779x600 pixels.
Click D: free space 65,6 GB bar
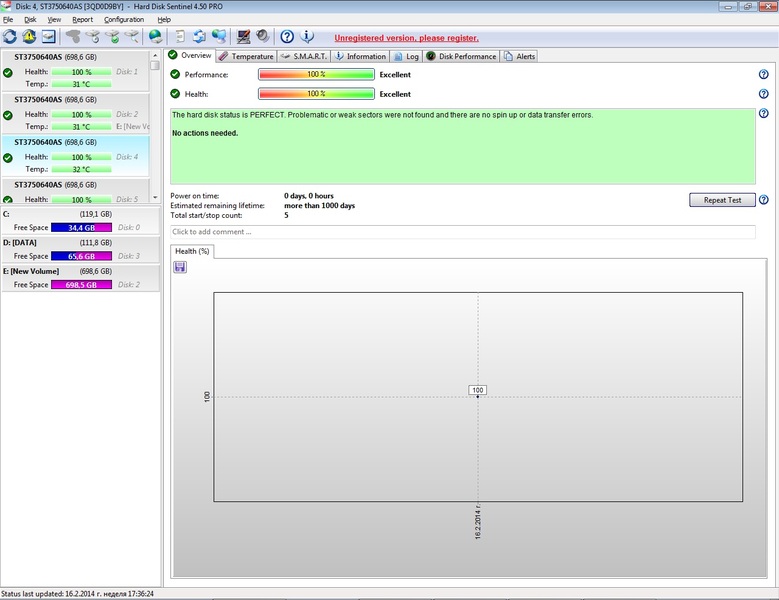pyautogui.click(x=81, y=256)
